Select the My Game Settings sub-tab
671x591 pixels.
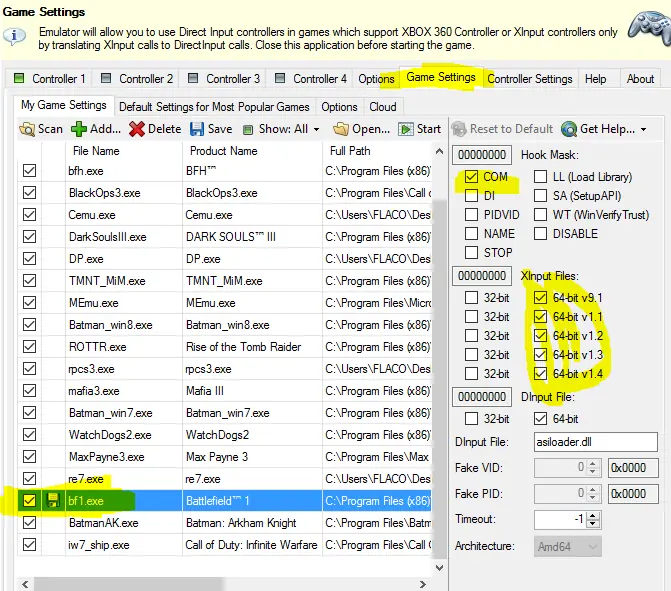tap(64, 105)
